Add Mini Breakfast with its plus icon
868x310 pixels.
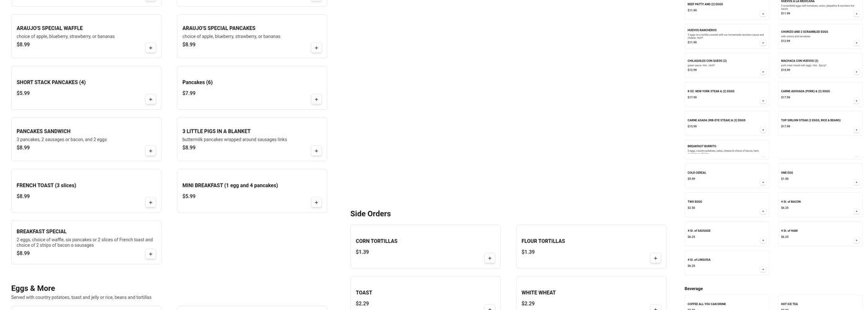[316, 202]
